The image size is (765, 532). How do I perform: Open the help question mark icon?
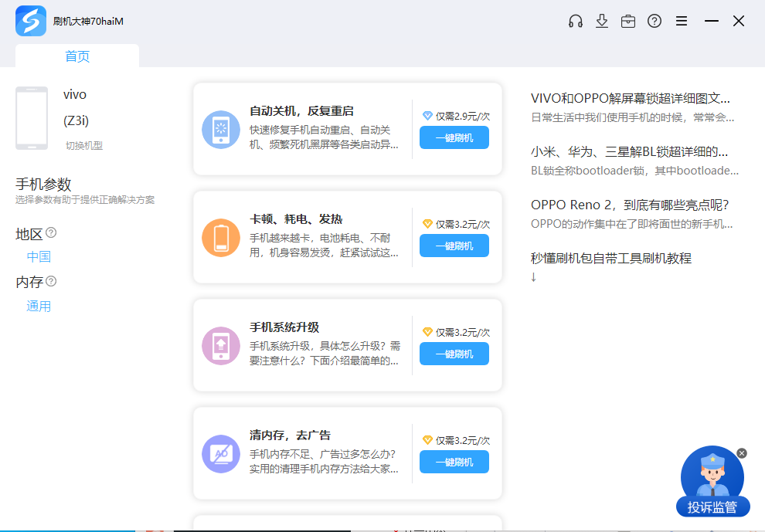pos(654,21)
